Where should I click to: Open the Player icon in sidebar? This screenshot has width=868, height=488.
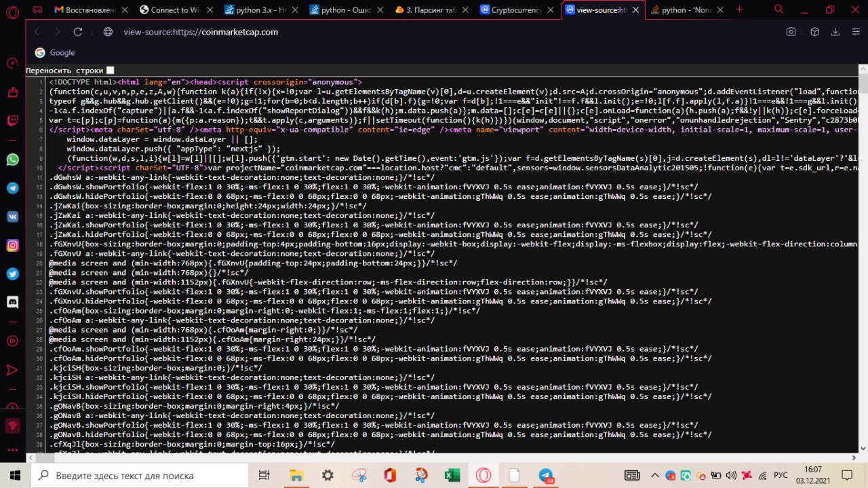click(x=12, y=341)
